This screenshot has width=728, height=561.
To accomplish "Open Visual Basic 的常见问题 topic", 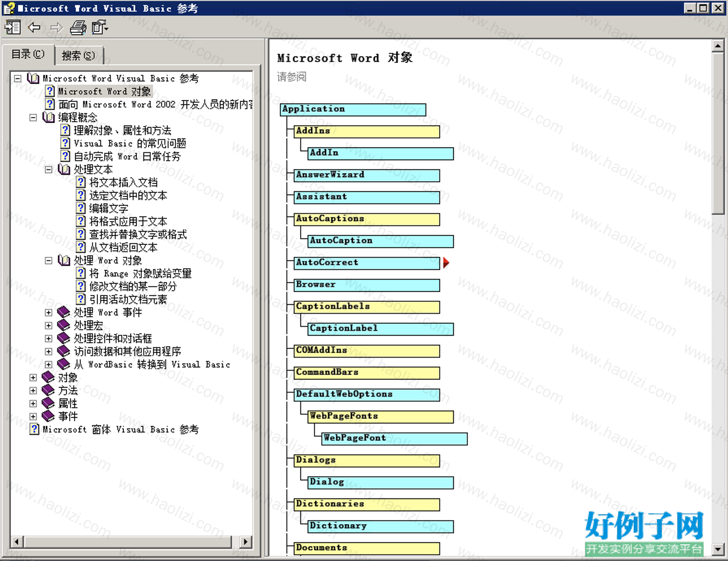I will (130, 144).
